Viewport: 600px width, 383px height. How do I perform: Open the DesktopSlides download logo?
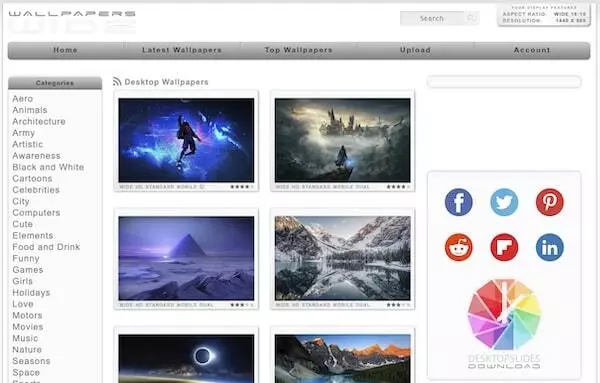[x=504, y=324]
